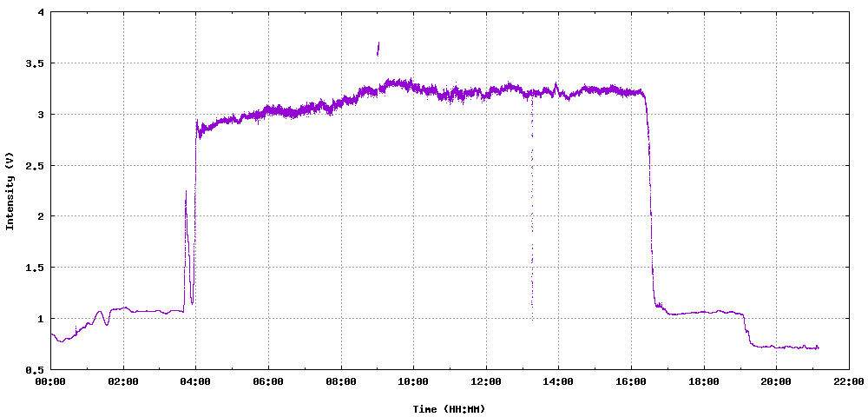The width and height of the screenshot is (868, 417).
Task: Click the '02:00' x-axis tick label
Action: [x=123, y=381]
